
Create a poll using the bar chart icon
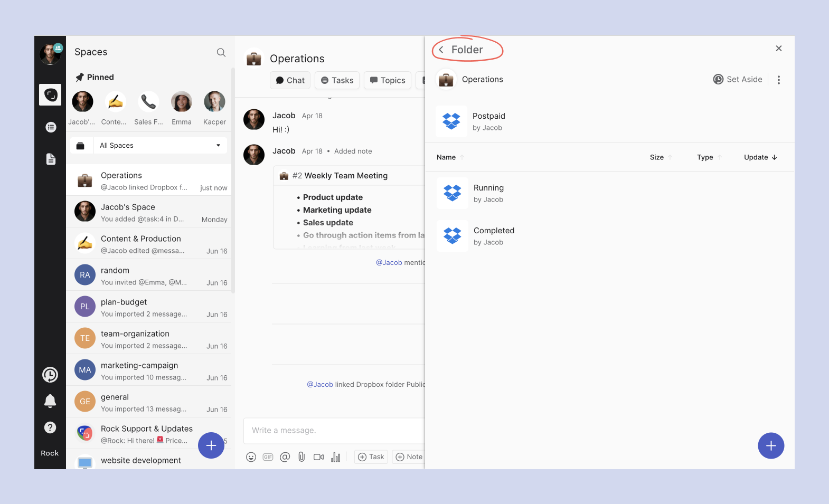335,457
